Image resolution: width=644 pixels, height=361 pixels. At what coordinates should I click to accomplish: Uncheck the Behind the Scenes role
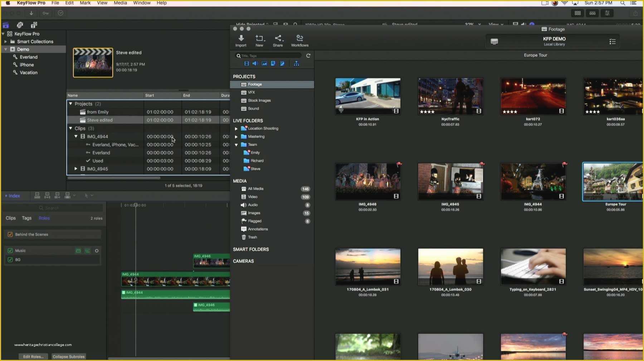pos(10,235)
